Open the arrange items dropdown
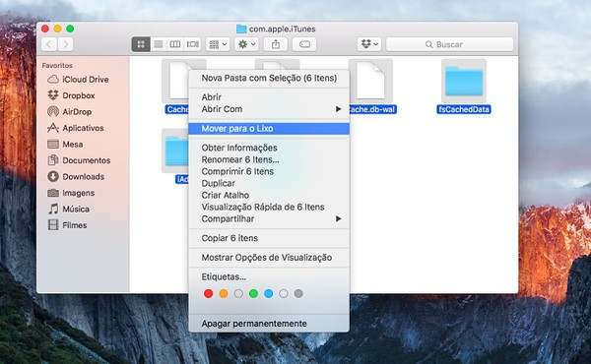 [x=218, y=44]
